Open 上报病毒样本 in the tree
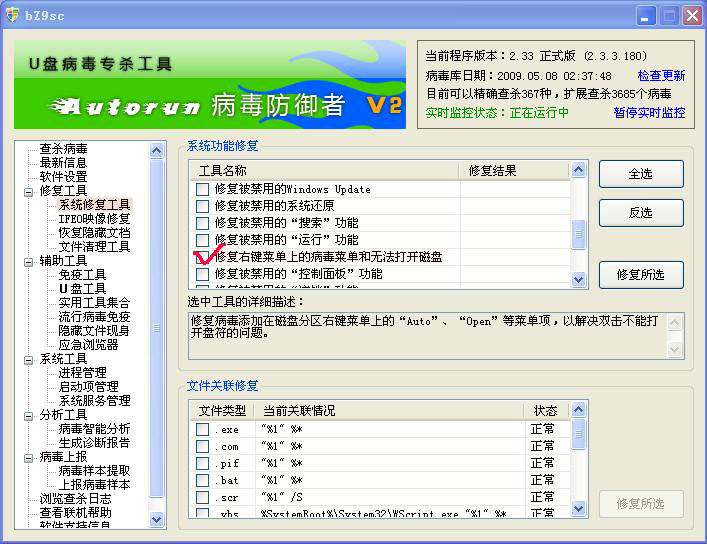 94,484
